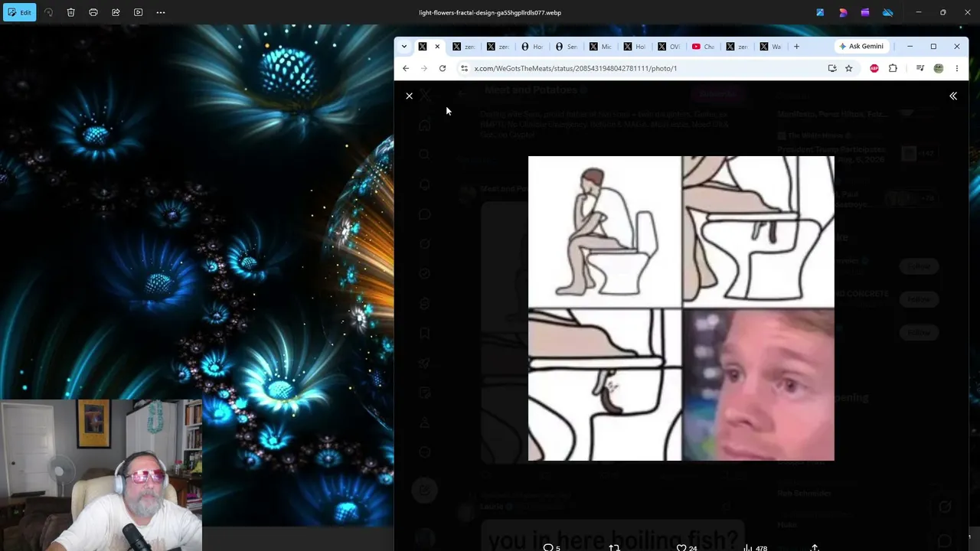This screenshot has width=980, height=551.
Task: Close the photo overlay with X
Action: [410, 96]
